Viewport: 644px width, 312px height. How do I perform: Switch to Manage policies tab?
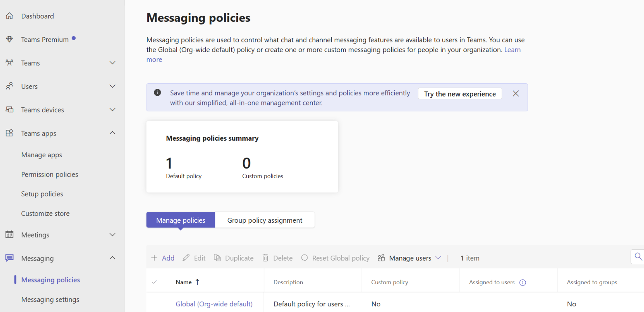pos(181,220)
